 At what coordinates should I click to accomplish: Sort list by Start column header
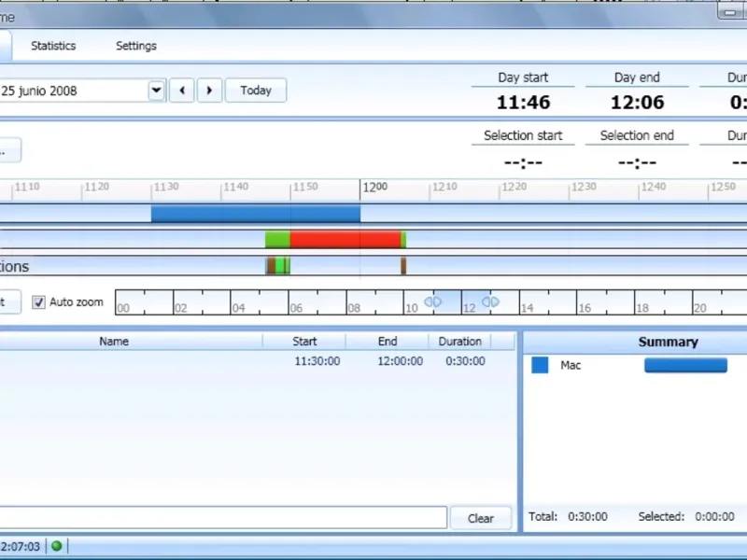(304, 341)
